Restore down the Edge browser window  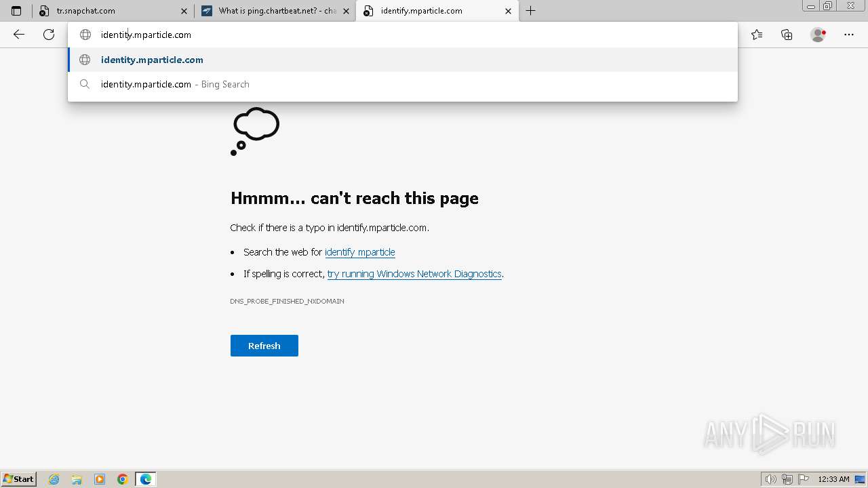coord(828,6)
